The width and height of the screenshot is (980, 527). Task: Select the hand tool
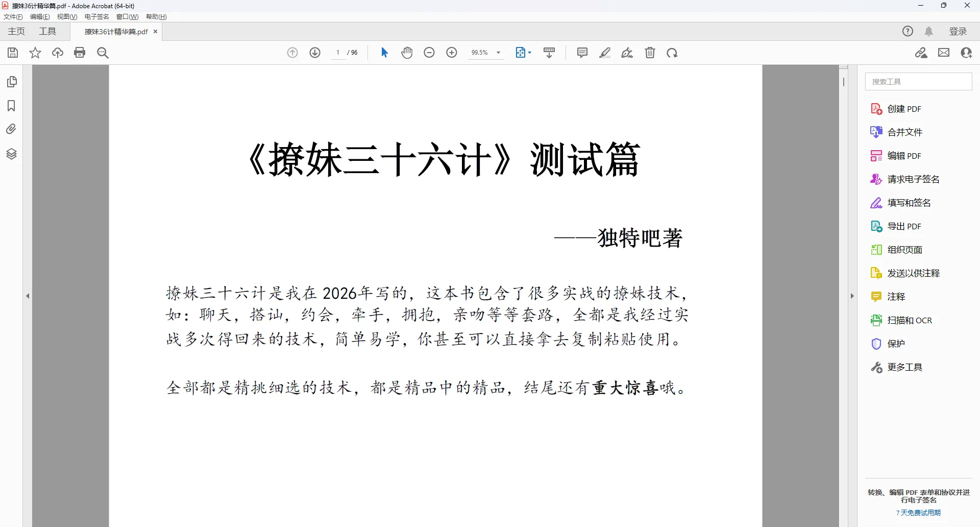tap(407, 53)
